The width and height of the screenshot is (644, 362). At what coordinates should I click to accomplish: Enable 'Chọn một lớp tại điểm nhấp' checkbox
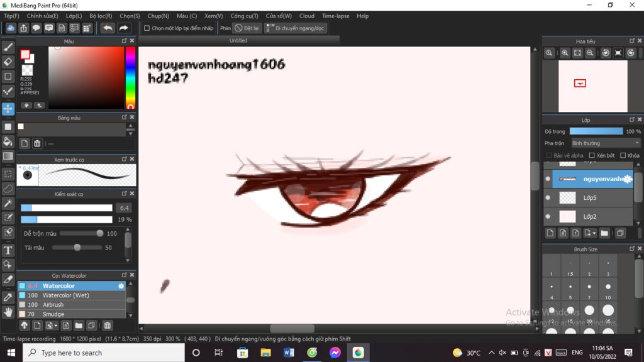click(x=147, y=28)
